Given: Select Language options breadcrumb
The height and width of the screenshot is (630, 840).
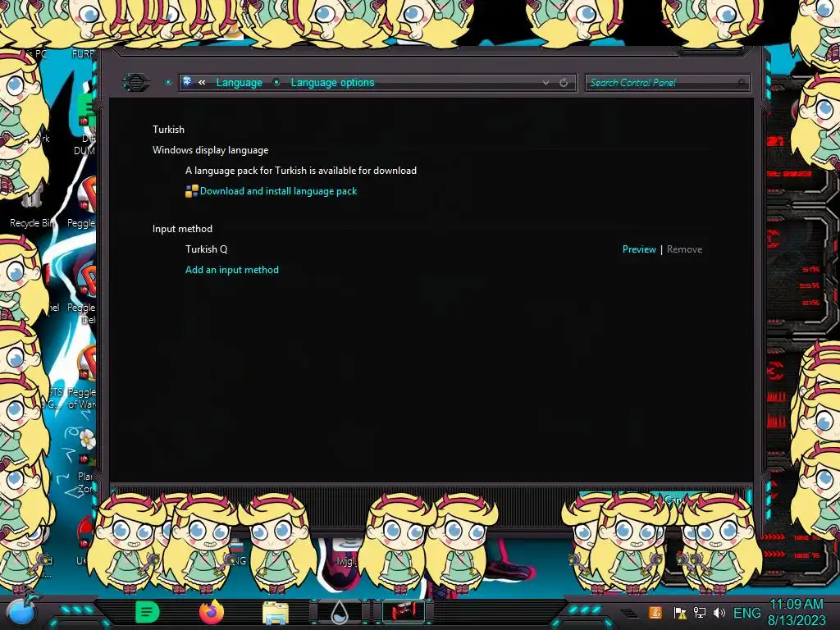Looking at the screenshot, I should coord(333,83).
